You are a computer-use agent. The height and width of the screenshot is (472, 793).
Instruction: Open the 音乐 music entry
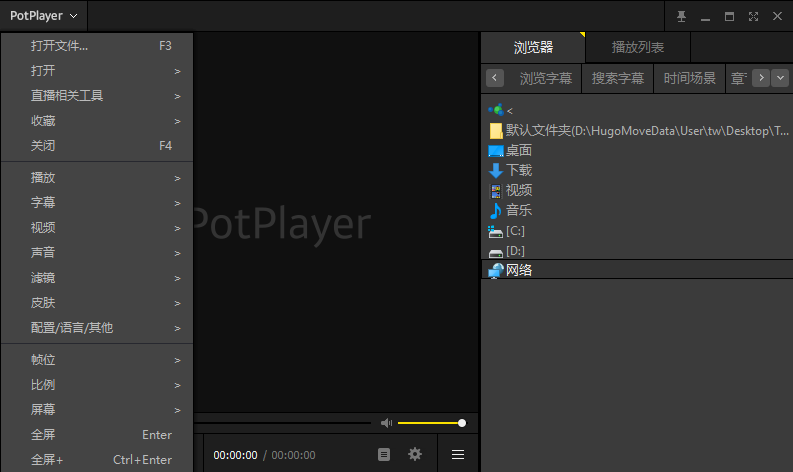(x=510, y=210)
